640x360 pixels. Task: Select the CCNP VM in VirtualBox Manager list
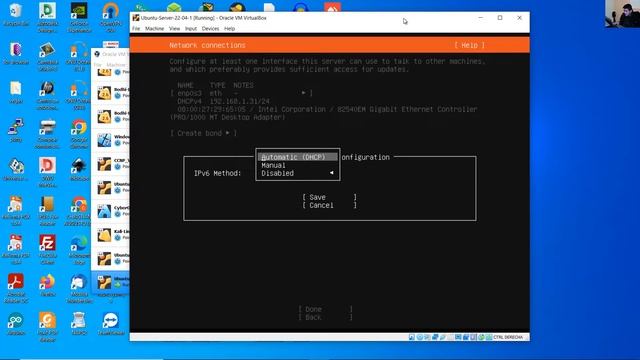click(111, 164)
